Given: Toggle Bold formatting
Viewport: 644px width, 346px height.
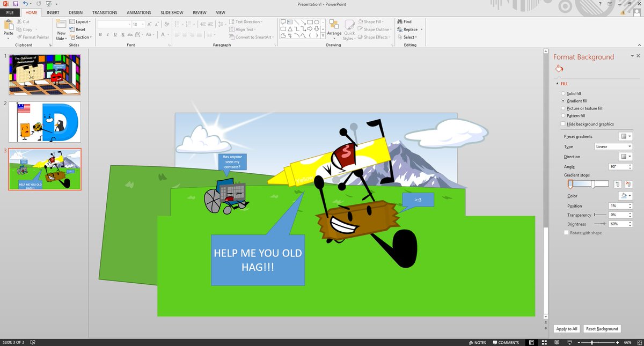Looking at the screenshot, I should pyautogui.click(x=100, y=34).
